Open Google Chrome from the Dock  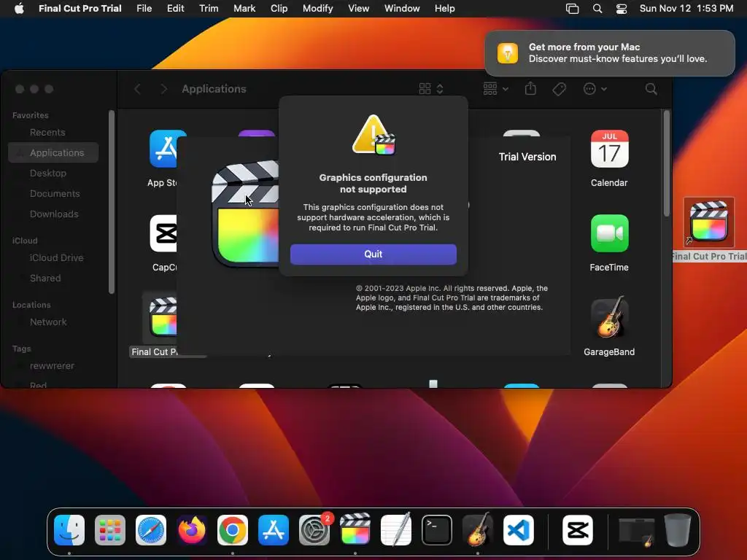click(233, 530)
